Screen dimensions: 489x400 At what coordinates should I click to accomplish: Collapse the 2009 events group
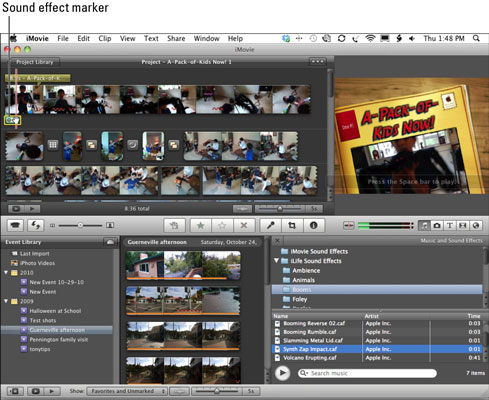point(6,301)
